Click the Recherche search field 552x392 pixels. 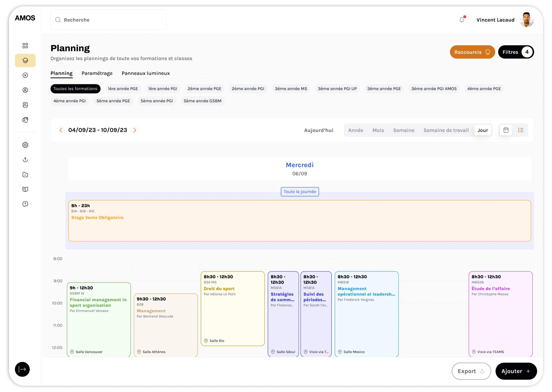pyautogui.click(x=109, y=20)
